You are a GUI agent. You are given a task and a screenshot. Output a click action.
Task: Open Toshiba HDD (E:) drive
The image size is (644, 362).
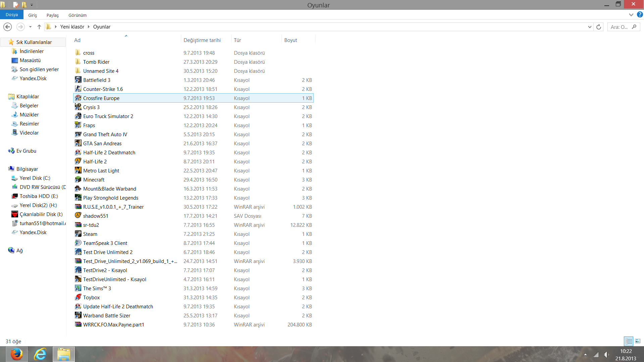click(x=39, y=196)
